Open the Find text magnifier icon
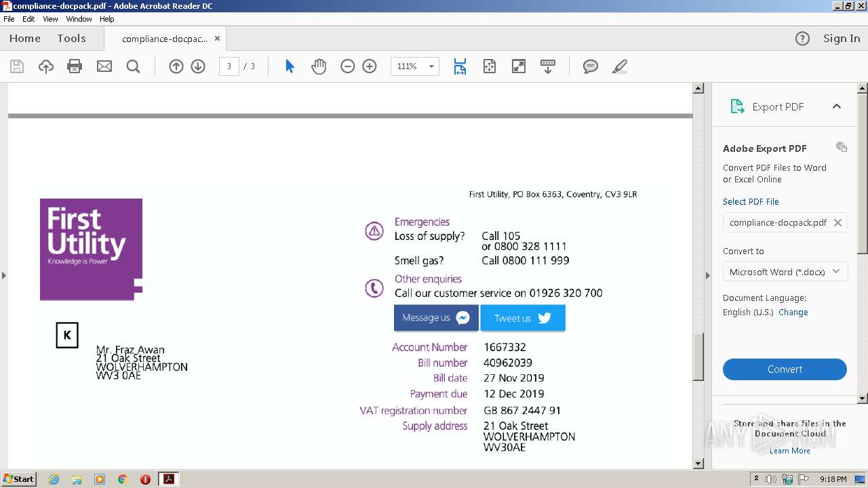 (134, 66)
